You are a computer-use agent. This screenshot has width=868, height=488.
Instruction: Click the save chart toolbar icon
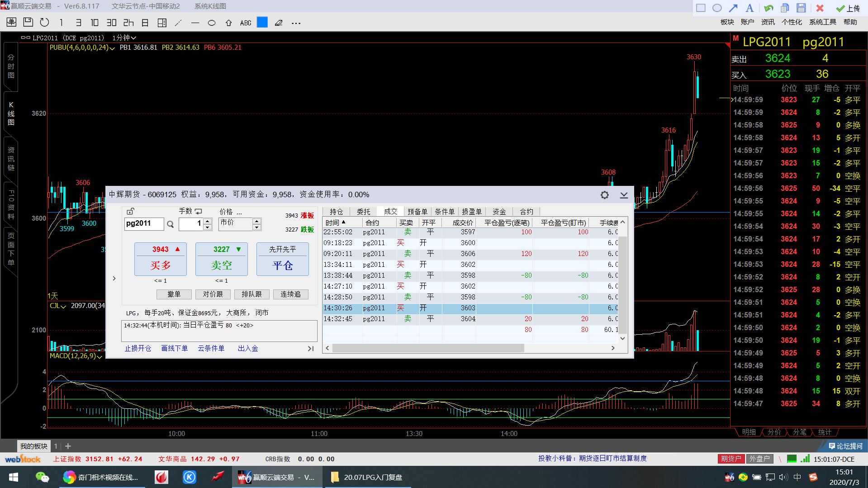click(x=28, y=22)
